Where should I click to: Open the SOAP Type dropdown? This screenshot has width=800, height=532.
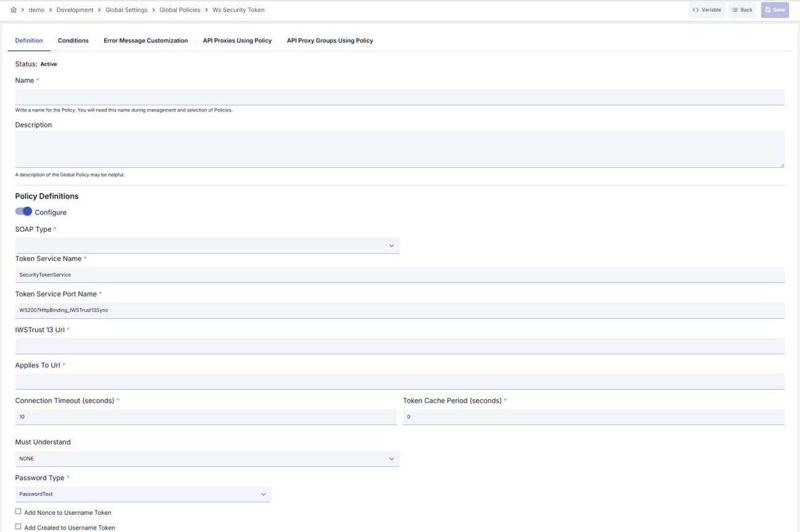coord(207,245)
